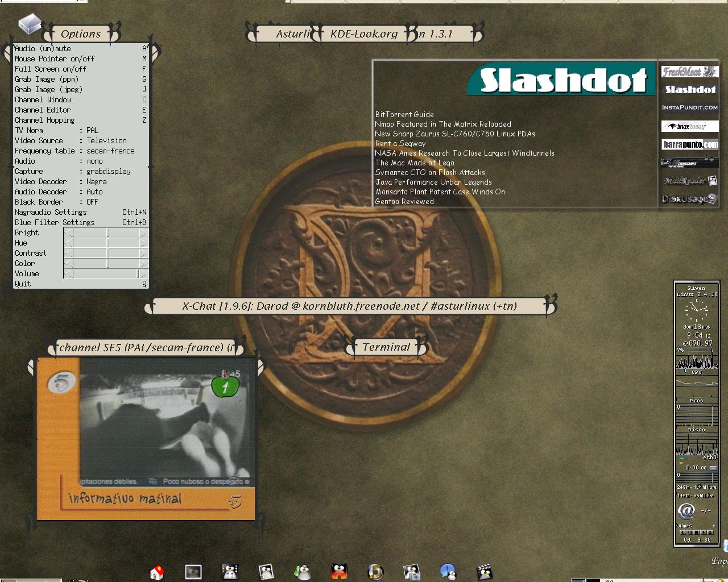Toggle Black Border setting
728x582 pixels.
[x=81, y=202]
